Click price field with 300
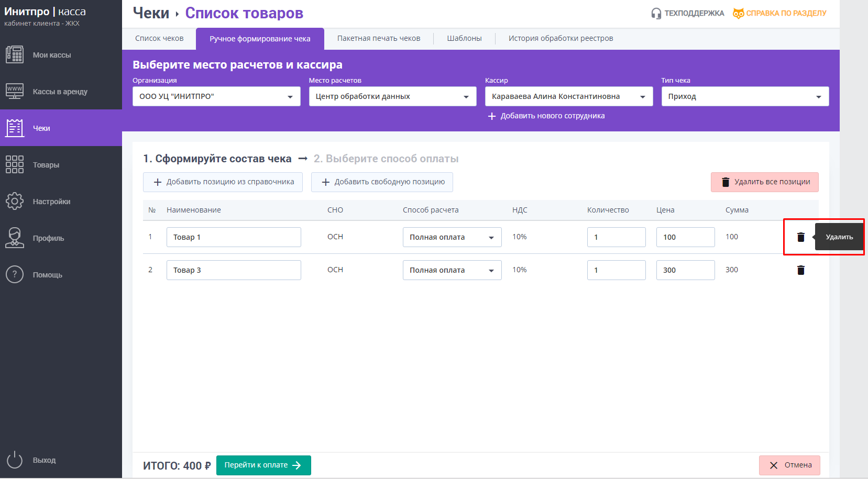This screenshot has width=868, height=479. (x=685, y=270)
